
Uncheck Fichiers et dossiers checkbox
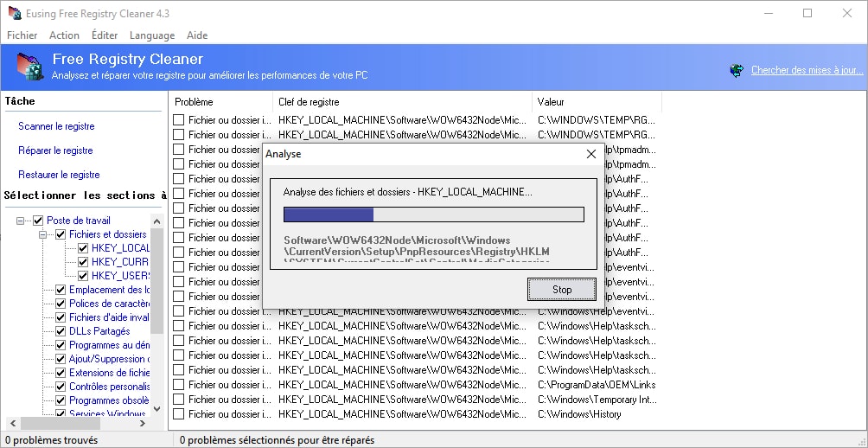61,234
